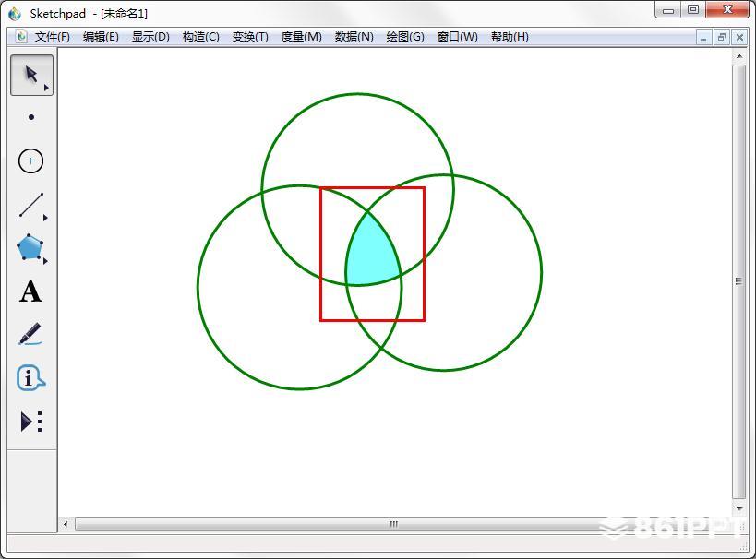The width and height of the screenshot is (756, 559).
Task: Select the Text tool
Action: pos(30,291)
